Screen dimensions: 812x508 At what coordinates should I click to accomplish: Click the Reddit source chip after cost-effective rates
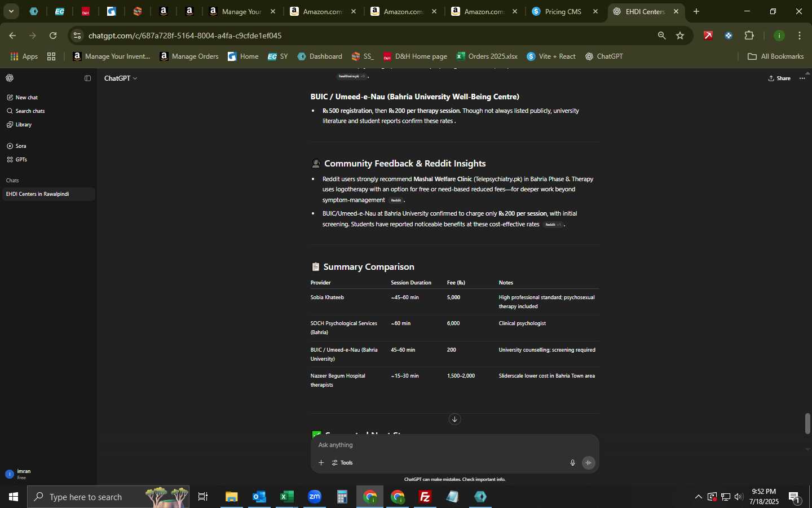coord(553,225)
